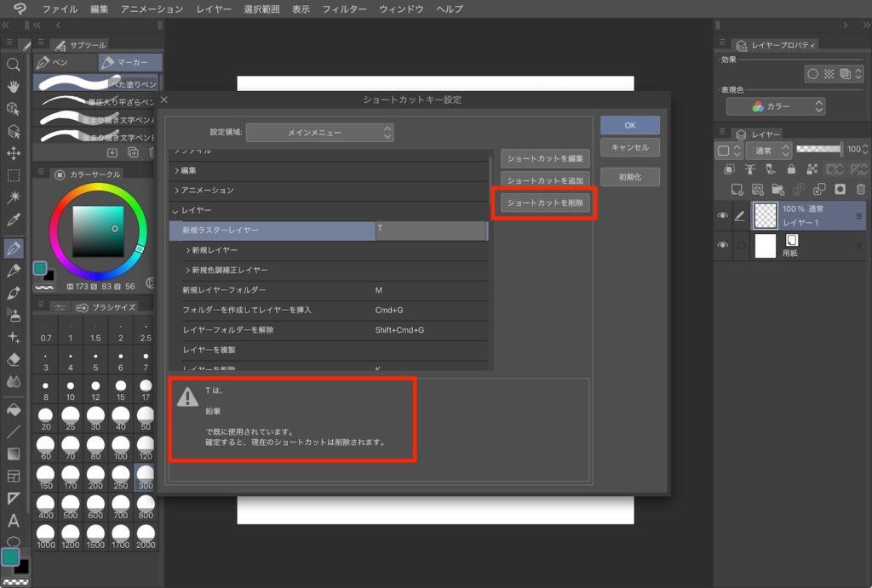Image resolution: width=872 pixels, height=588 pixels.
Task: Select the Gradient tool
Action: [x=14, y=454]
